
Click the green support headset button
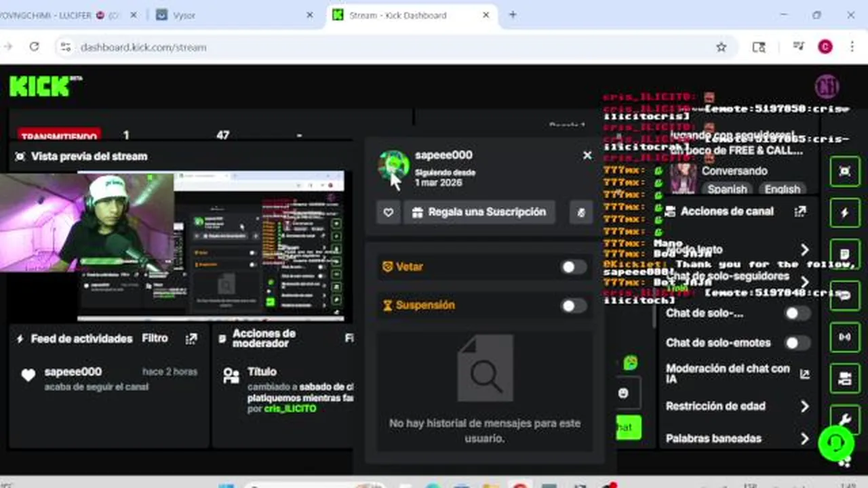tap(836, 443)
